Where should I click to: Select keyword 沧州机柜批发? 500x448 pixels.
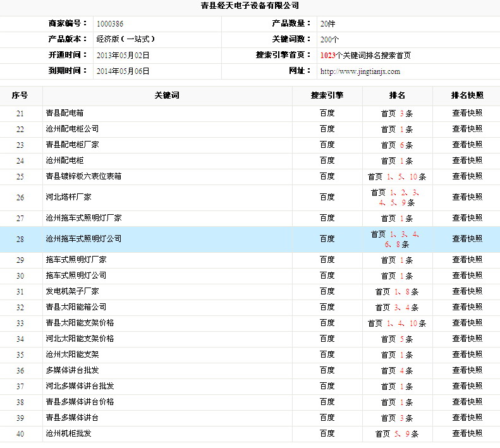(68, 433)
